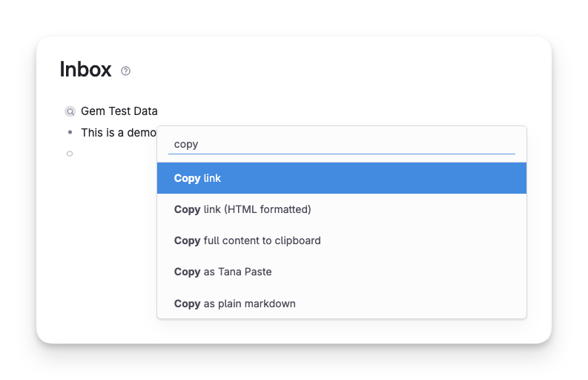The height and width of the screenshot is (380, 588).
Task: Click the bullet of 'This is a demo'
Action: click(x=70, y=132)
